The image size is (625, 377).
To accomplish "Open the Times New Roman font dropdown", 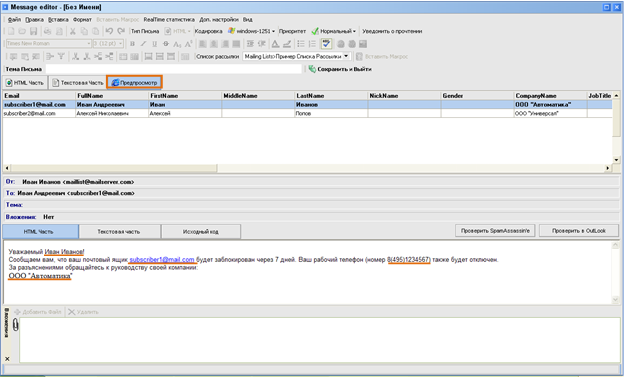I will coord(89,43).
